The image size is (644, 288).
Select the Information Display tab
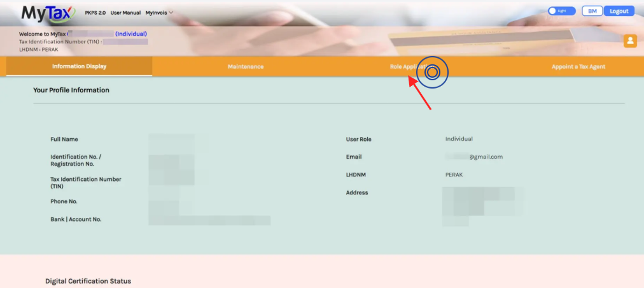tap(80, 66)
